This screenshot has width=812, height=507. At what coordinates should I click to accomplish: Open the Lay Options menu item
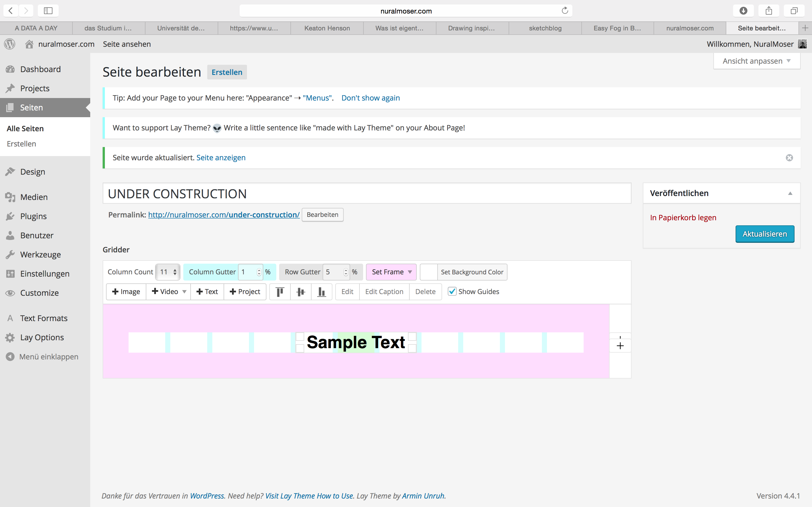42,337
